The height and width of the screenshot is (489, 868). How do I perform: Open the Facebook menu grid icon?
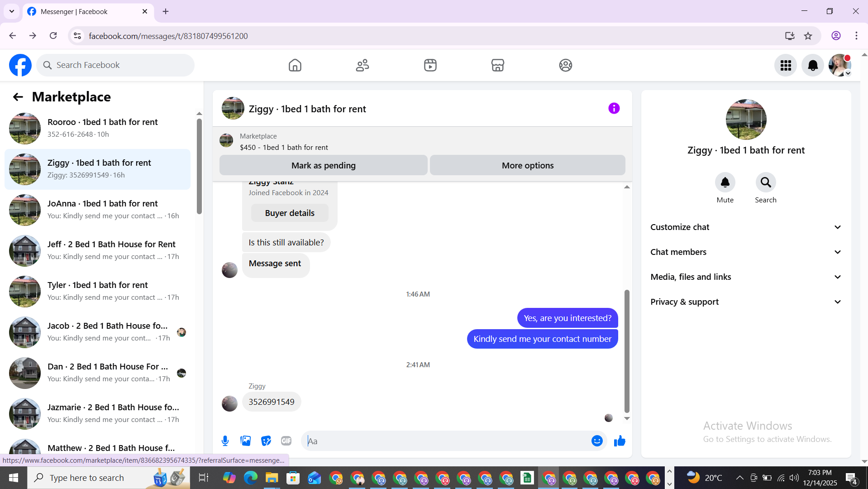[786, 66]
